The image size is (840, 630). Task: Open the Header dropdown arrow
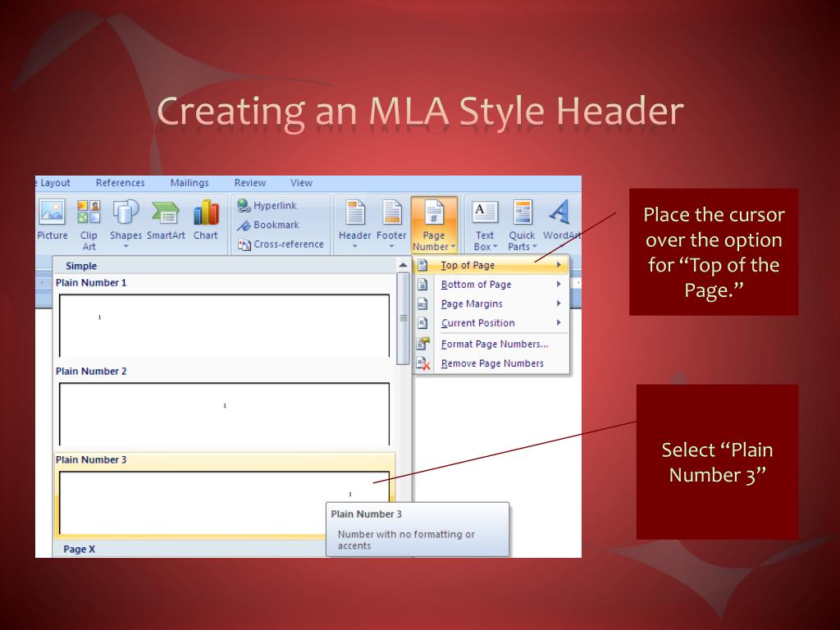click(x=354, y=246)
